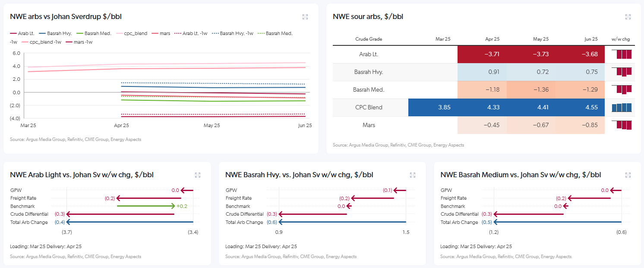The image size is (644, 268).
Task: Expand the NWE sour arbs table panel
Action: pos(628,17)
